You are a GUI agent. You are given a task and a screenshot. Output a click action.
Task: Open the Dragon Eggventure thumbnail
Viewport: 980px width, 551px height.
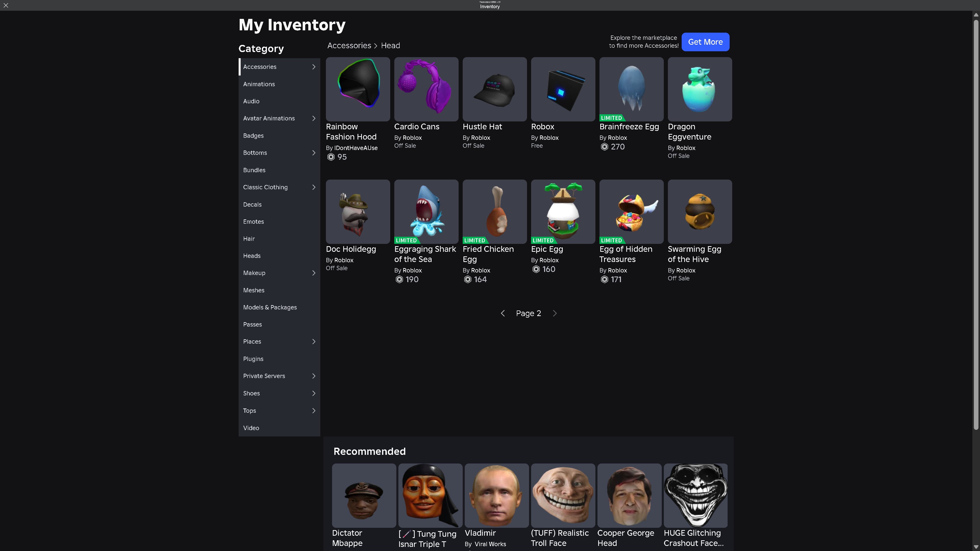700,89
